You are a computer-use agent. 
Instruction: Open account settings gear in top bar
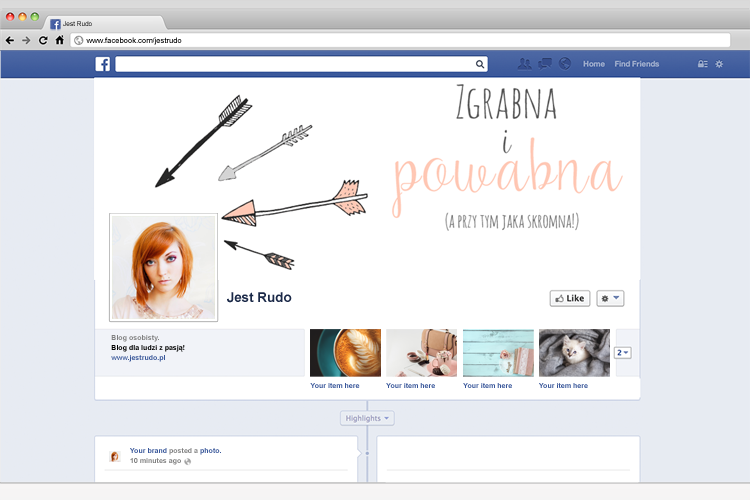pos(719,64)
